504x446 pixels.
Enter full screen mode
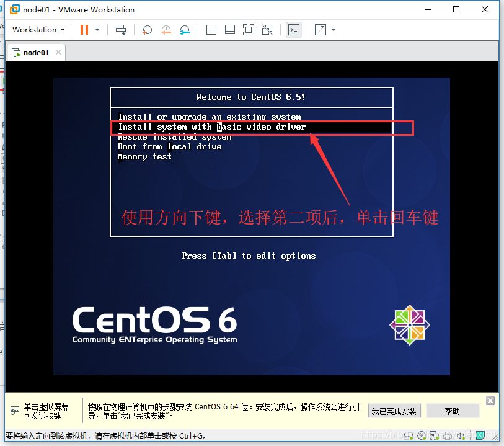point(249,30)
